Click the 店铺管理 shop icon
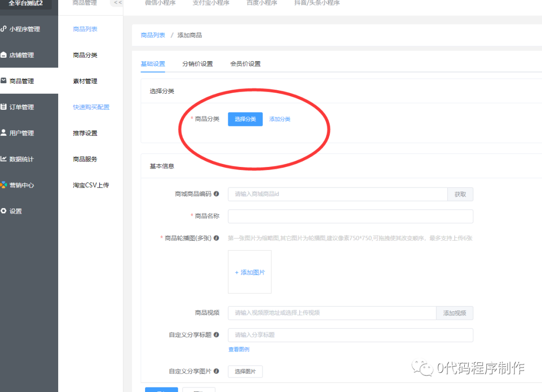542x392 pixels. point(4,55)
